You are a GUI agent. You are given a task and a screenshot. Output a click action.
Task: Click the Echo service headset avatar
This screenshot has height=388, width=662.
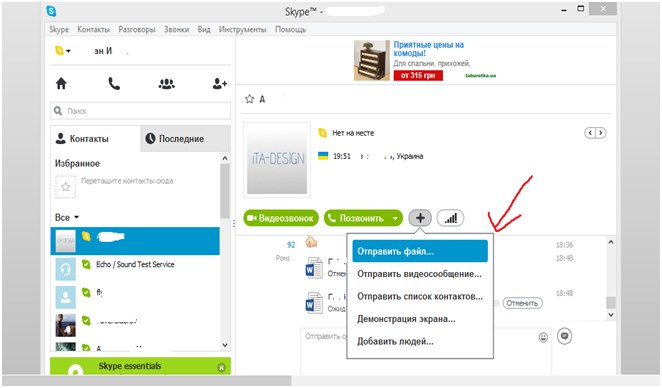pyautogui.click(x=65, y=269)
